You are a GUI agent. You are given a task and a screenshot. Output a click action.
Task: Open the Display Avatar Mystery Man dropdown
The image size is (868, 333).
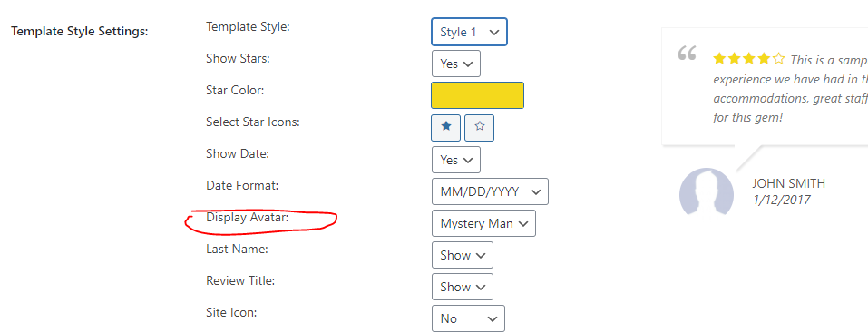tap(483, 224)
